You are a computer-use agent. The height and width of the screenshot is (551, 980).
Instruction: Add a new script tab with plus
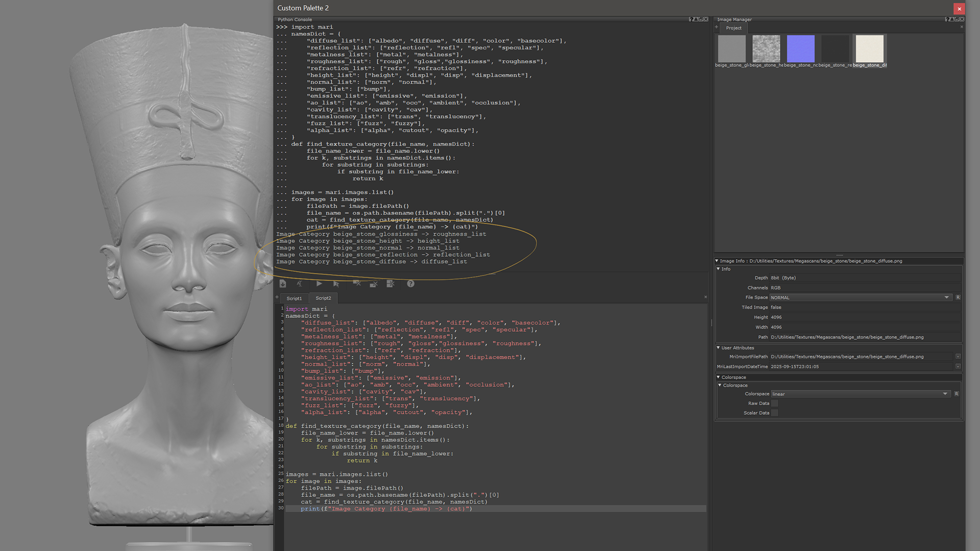[x=277, y=297]
